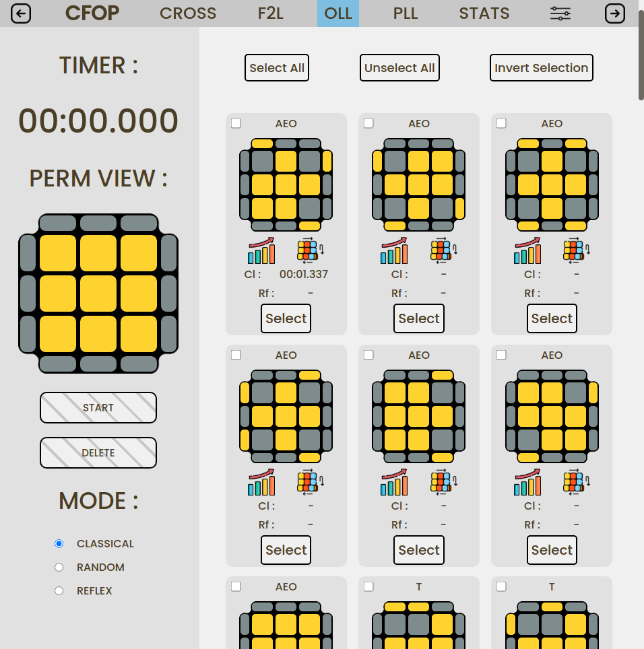
Task: Click the Invert Selection button
Action: coord(541,68)
